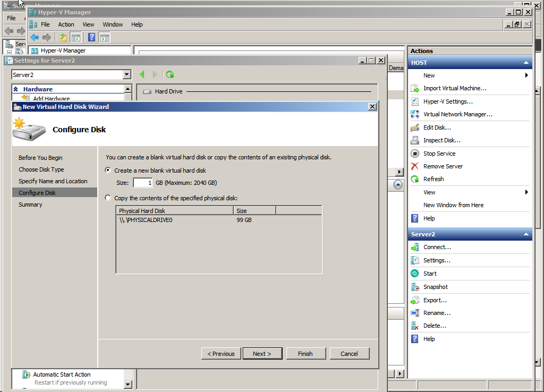The height and width of the screenshot is (392, 544).
Task: Go to Specify Name and Location step
Action: (53, 181)
